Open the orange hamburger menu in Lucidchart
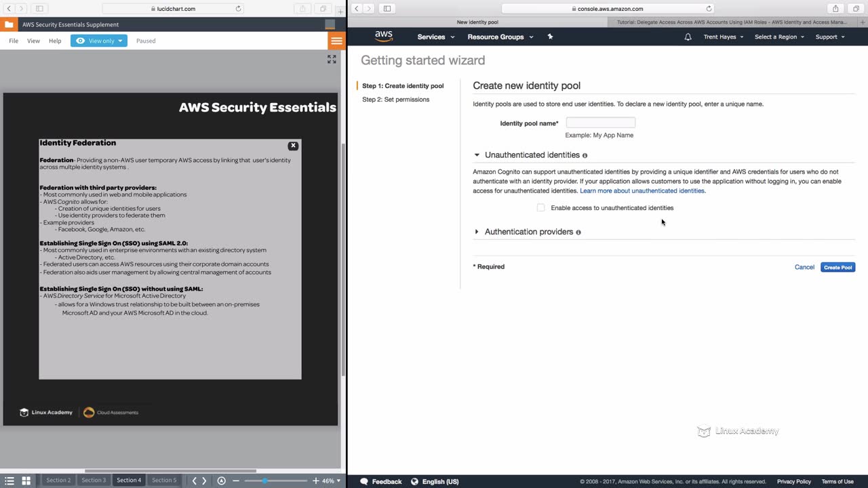The width and height of the screenshot is (868, 488). click(x=336, y=41)
